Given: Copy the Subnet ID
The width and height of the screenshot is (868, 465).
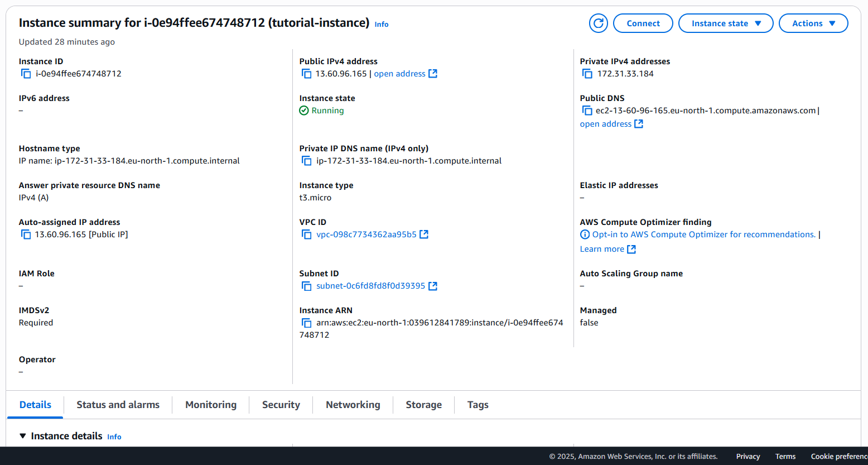Looking at the screenshot, I should pos(306,286).
